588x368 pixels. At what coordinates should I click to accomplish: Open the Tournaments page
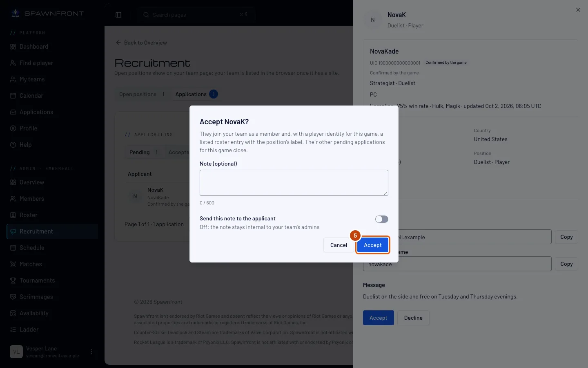coord(52,280)
